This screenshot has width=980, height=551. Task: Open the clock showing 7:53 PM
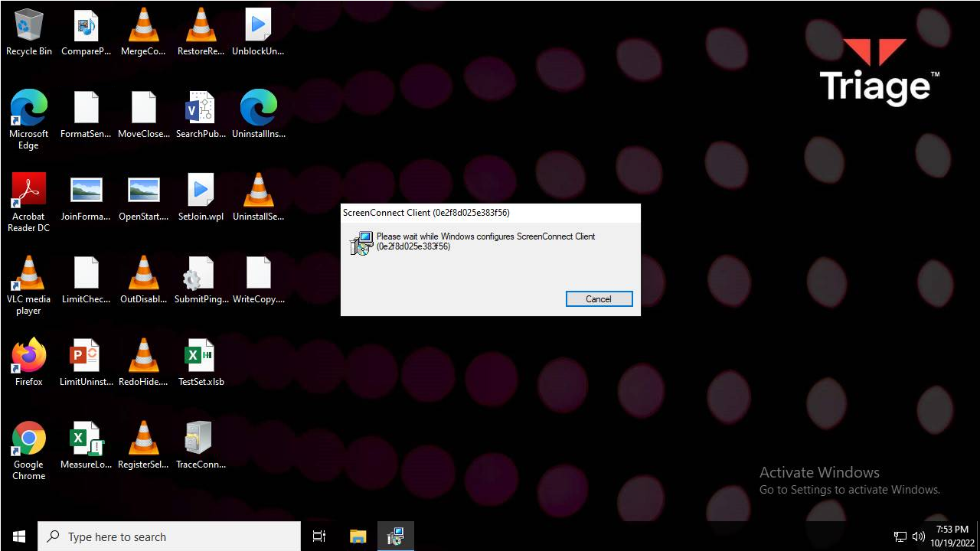[952, 536]
